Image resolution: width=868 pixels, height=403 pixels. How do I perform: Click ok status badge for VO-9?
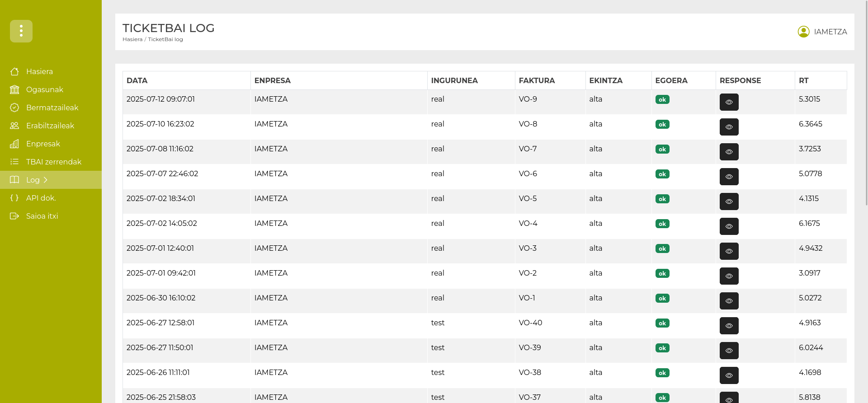662,99
